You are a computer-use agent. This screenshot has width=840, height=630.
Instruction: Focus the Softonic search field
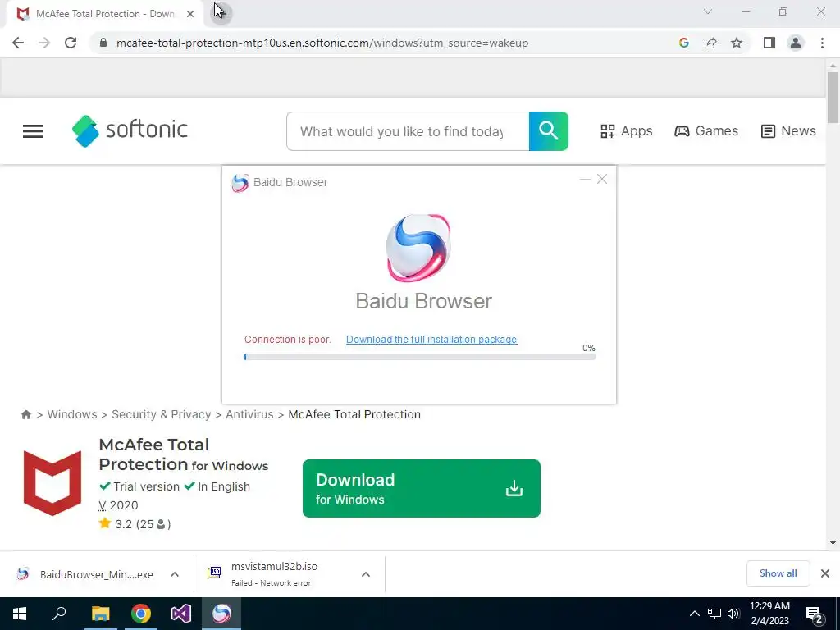tap(408, 131)
